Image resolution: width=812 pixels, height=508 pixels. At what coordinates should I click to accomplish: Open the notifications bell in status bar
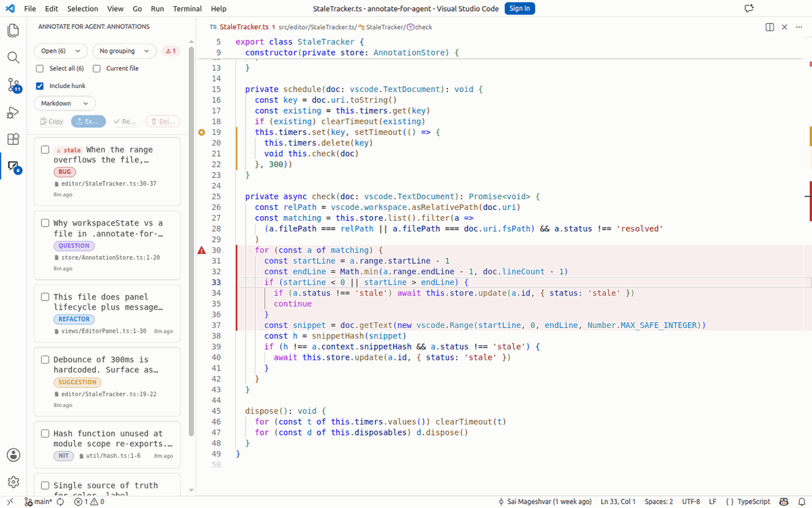(x=801, y=502)
